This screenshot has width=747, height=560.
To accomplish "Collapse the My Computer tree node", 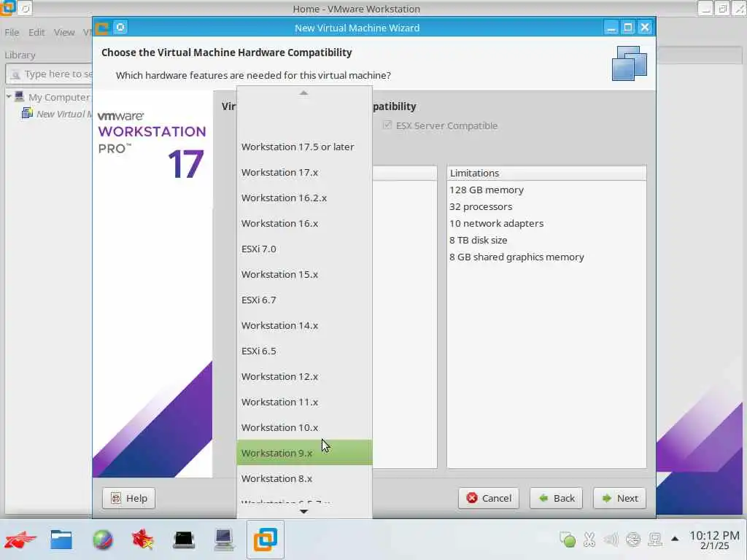I will [9, 97].
